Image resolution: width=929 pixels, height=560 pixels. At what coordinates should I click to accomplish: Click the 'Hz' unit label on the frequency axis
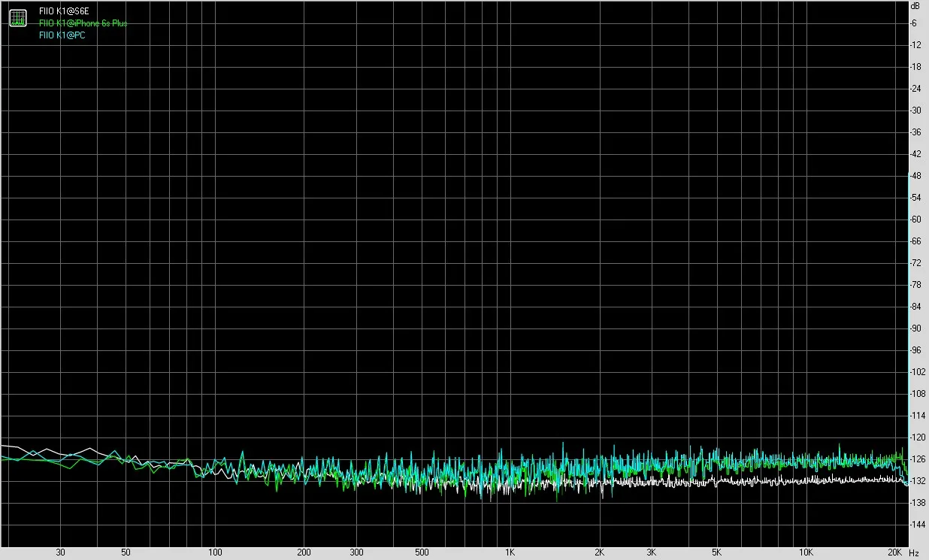point(914,552)
